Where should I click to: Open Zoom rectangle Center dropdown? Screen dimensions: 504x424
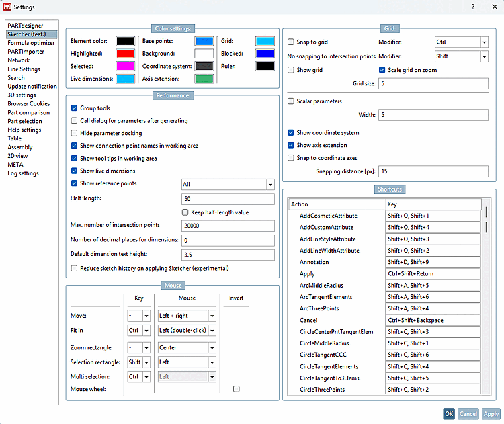(x=187, y=347)
